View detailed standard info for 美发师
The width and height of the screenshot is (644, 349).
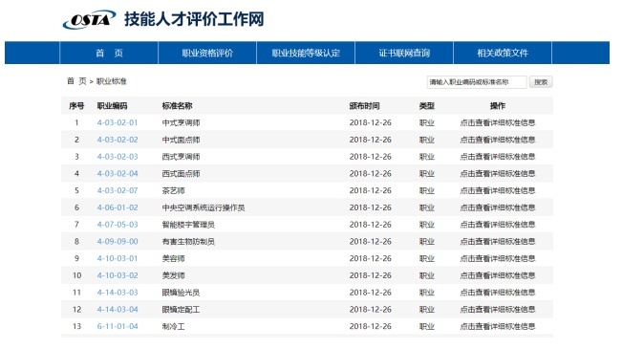(498, 275)
